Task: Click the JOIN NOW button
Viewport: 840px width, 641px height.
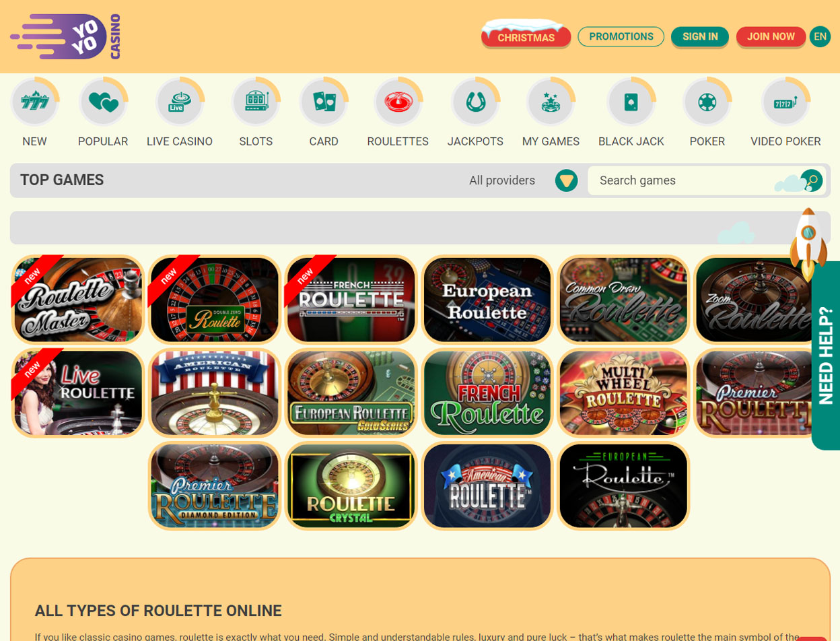Action: (771, 36)
